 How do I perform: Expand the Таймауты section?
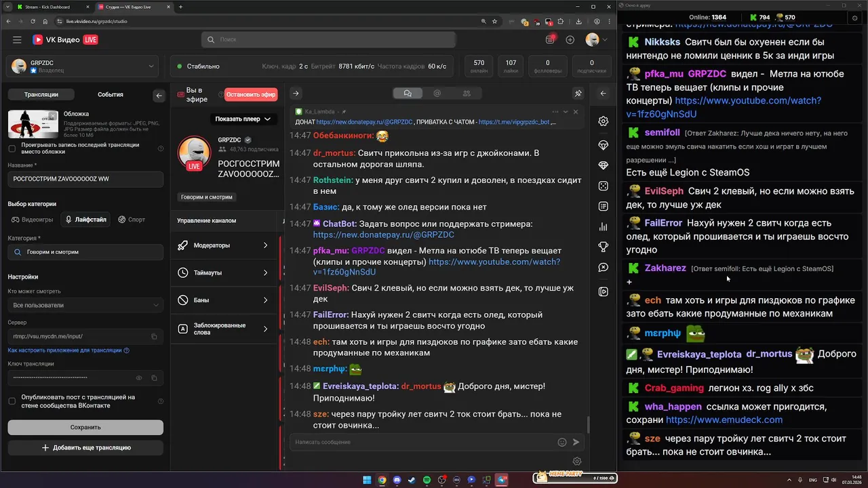pyautogui.click(x=224, y=272)
